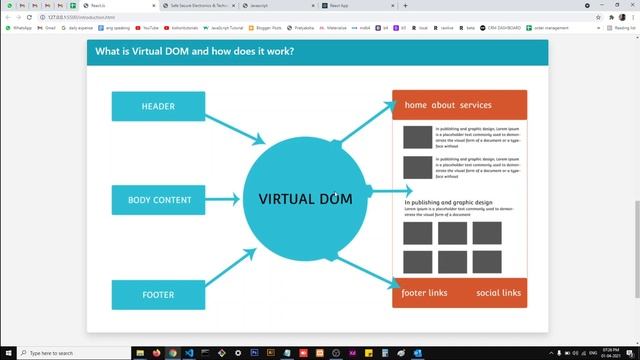Open Visual Studio Code from the taskbar

click(189, 353)
